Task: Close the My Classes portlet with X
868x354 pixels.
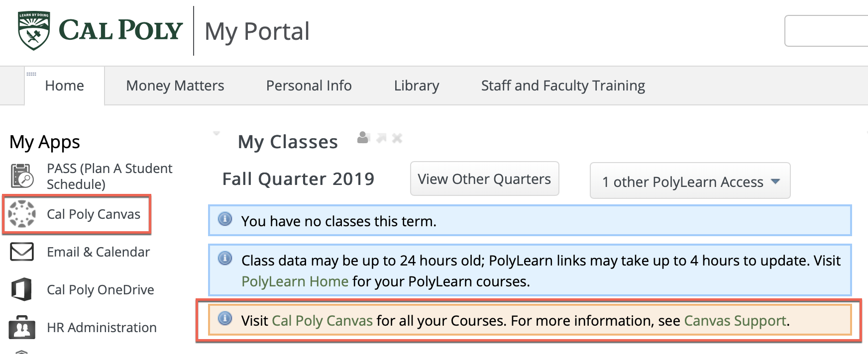Action: point(397,138)
